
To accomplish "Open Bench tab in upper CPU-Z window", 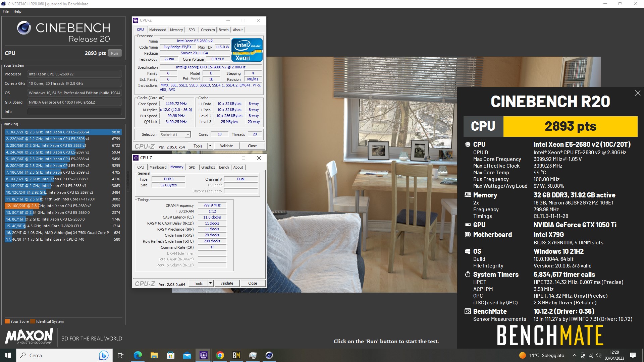I will click(224, 30).
